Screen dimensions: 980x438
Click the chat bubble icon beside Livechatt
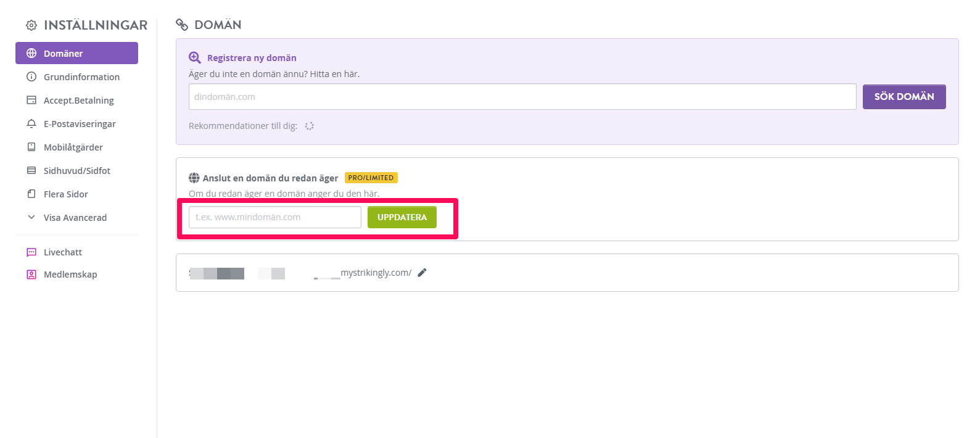tap(31, 252)
